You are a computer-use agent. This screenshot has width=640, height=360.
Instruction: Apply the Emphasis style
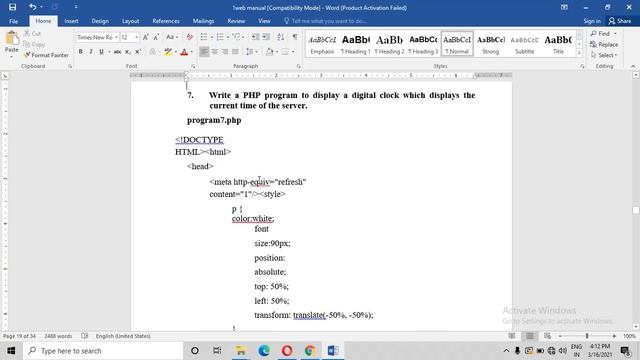[x=322, y=44]
